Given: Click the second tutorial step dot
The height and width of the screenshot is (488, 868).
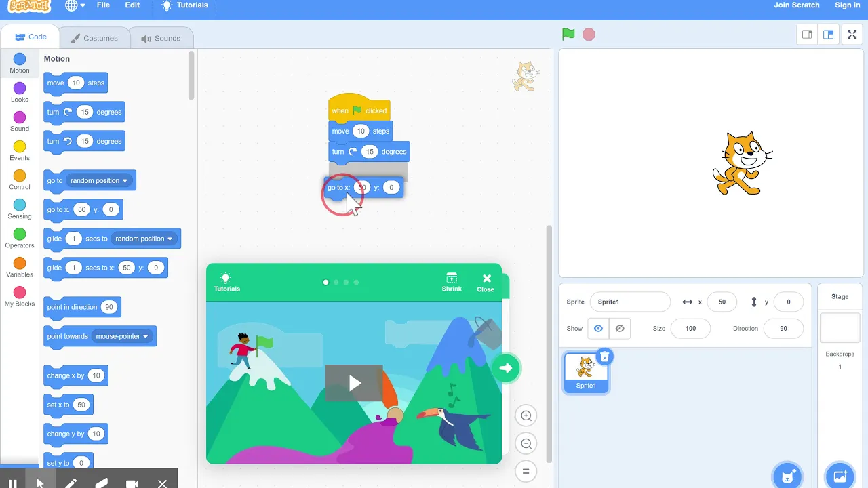Looking at the screenshot, I should [x=336, y=282].
